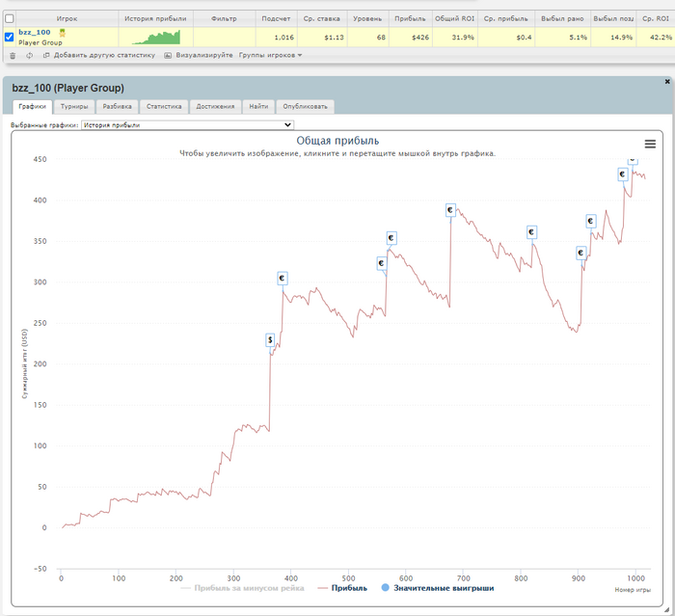Click the panel resize handle
This screenshot has width=675, height=616.
pyautogui.click(x=667, y=609)
